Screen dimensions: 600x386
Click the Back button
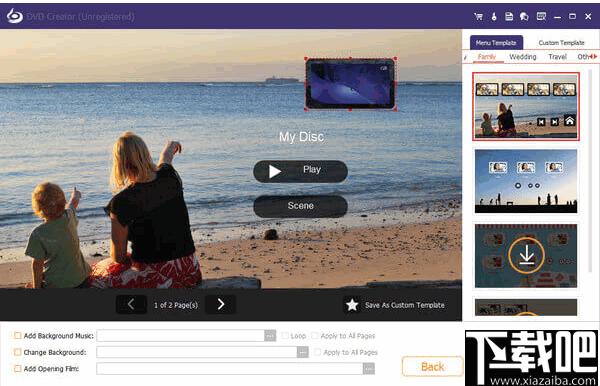pos(432,366)
